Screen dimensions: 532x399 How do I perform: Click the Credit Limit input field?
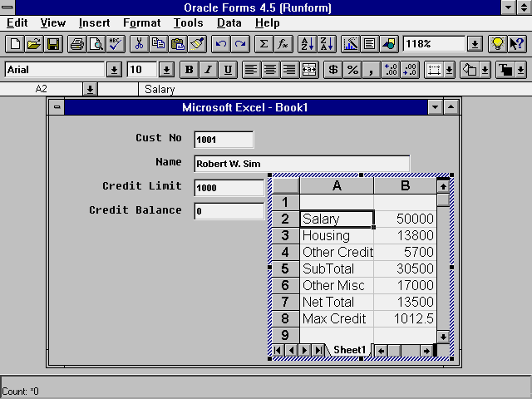pos(229,188)
